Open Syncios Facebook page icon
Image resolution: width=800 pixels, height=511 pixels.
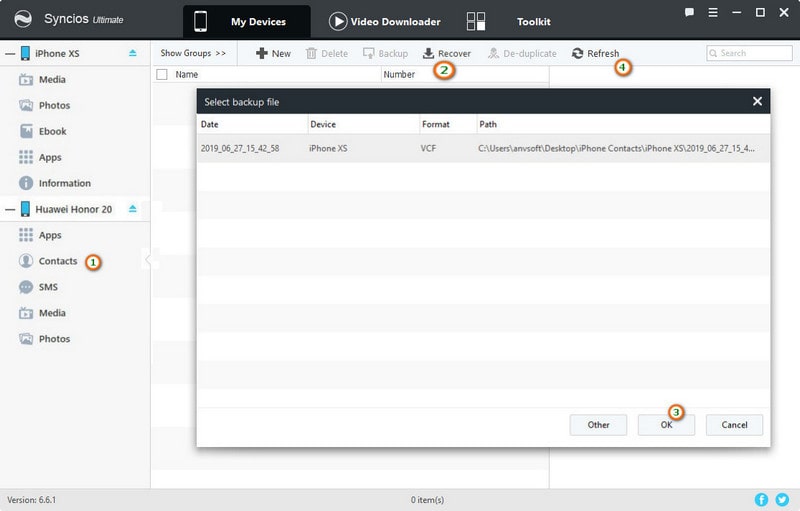pyautogui.click(x=761, y=500)
